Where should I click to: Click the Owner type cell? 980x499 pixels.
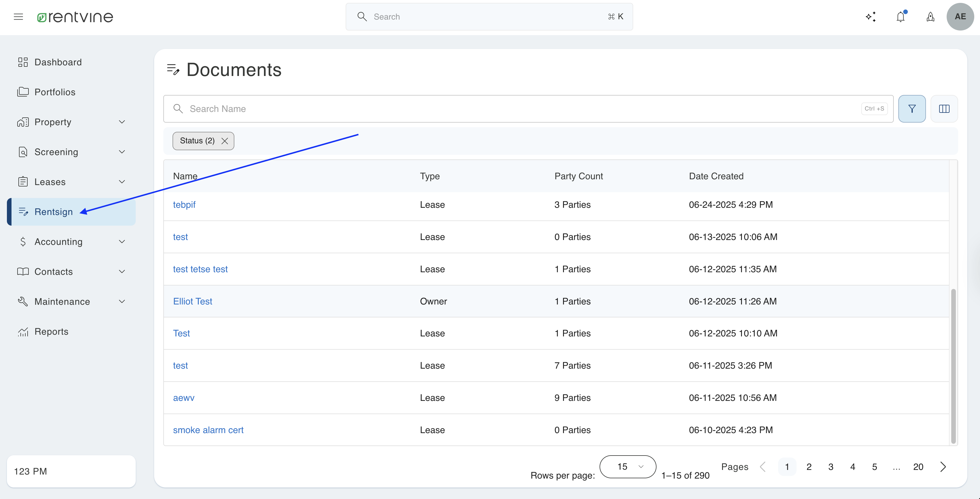click(433, 302)
